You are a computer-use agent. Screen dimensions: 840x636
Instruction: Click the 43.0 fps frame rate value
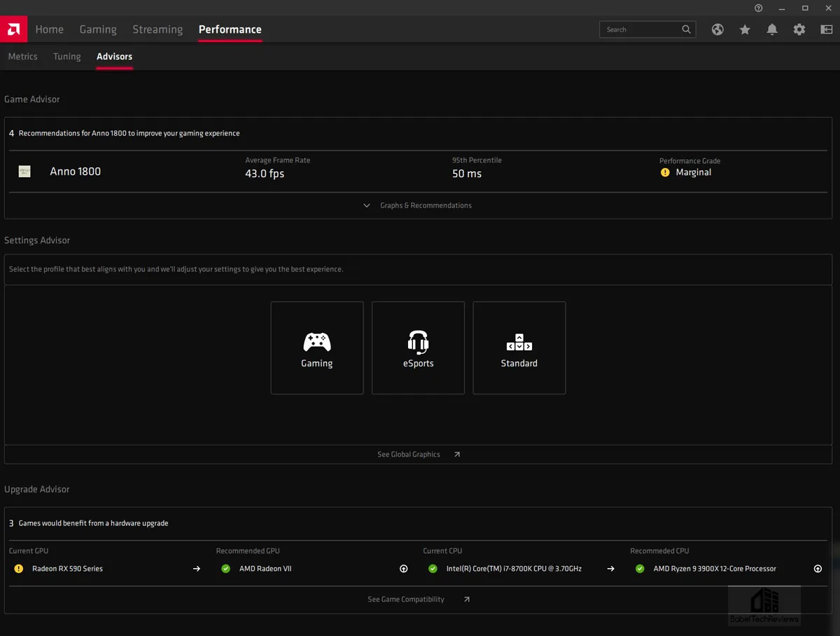pos(265,174)
